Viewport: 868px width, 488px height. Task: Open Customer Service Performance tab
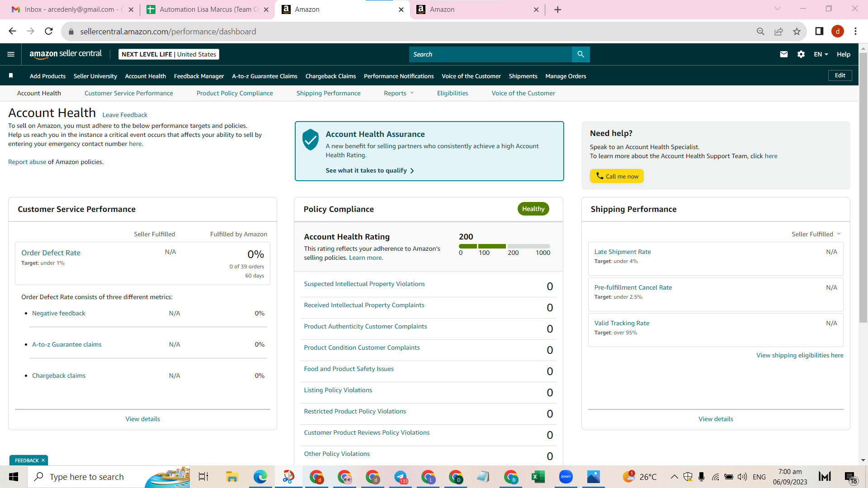click(129, 93)
